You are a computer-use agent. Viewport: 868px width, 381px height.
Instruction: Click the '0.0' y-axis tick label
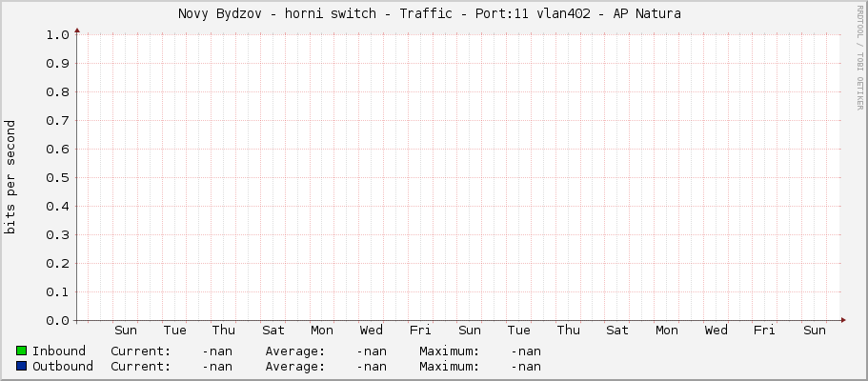pyautogui.click(x=57, y=321)
